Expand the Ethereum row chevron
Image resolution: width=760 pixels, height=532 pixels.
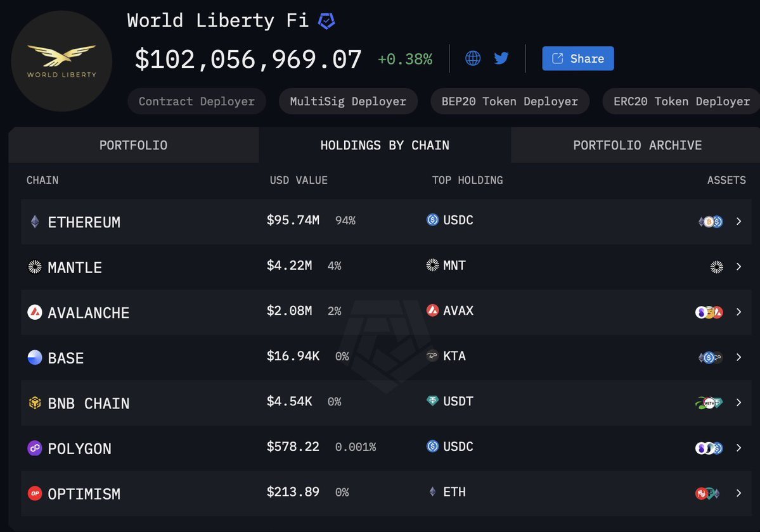coord(738,222)
